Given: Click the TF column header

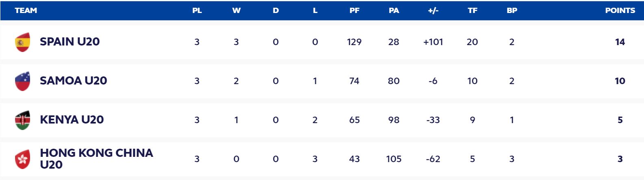Looking at the screenshot, I should click(x=472, y=11).
